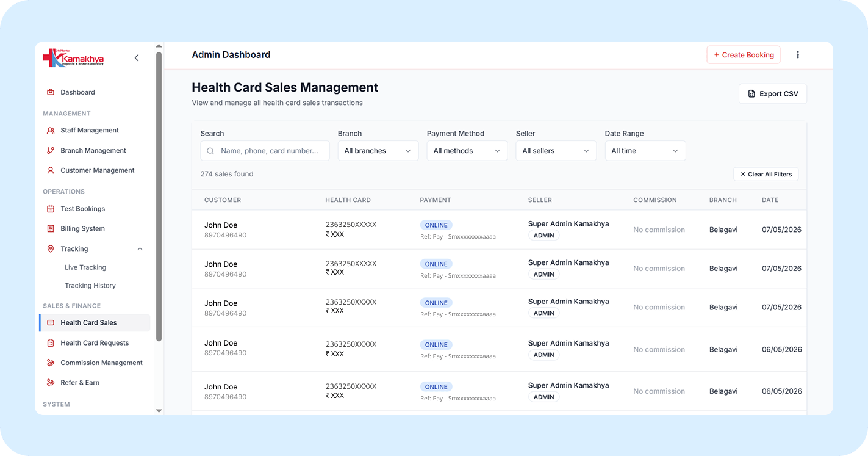
Task: Click the Clear All Filters button
Action: pos(766,175)
